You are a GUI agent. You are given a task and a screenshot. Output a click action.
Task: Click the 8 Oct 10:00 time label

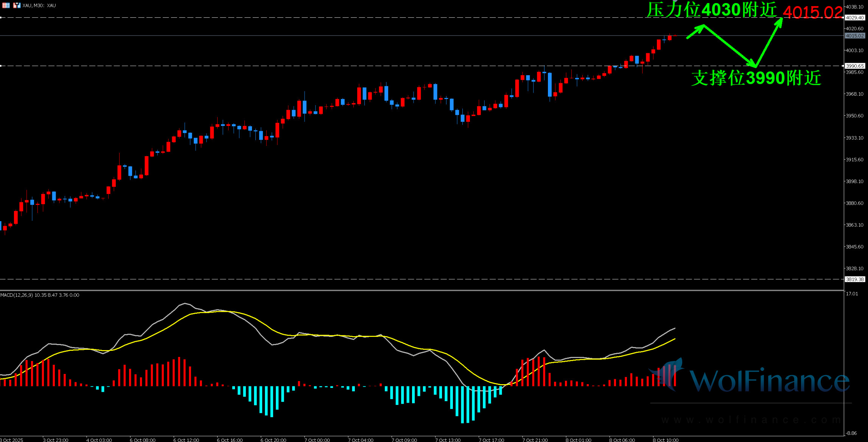click(666, 440)
